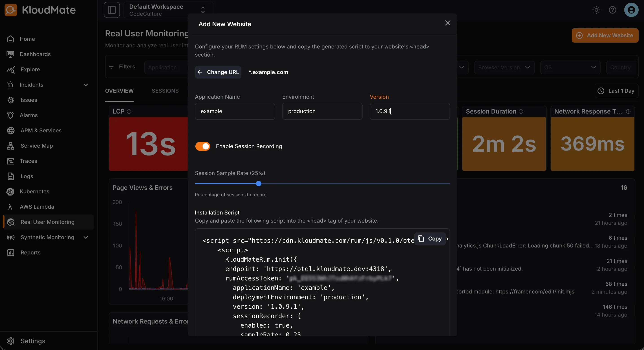Click the orange Add New Website button
This screenshot has height=350, width=644.
coord(605,35)
